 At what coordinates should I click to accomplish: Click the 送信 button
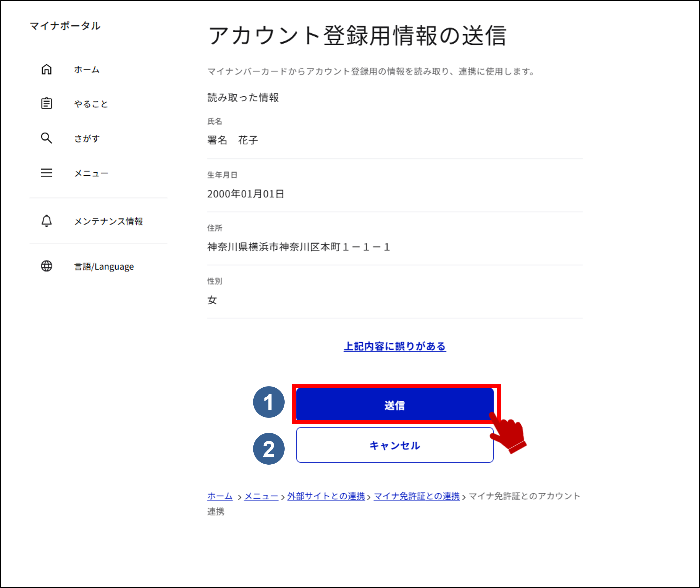click(395, 405)
